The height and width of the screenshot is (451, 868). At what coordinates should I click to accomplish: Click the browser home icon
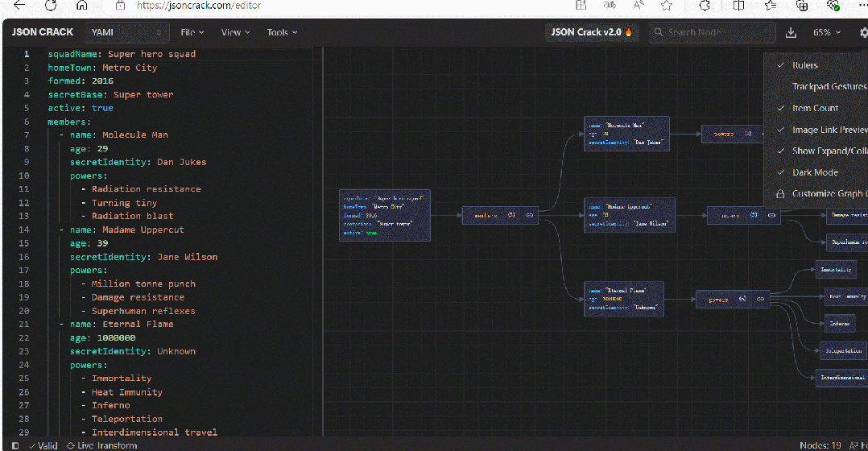81,6
